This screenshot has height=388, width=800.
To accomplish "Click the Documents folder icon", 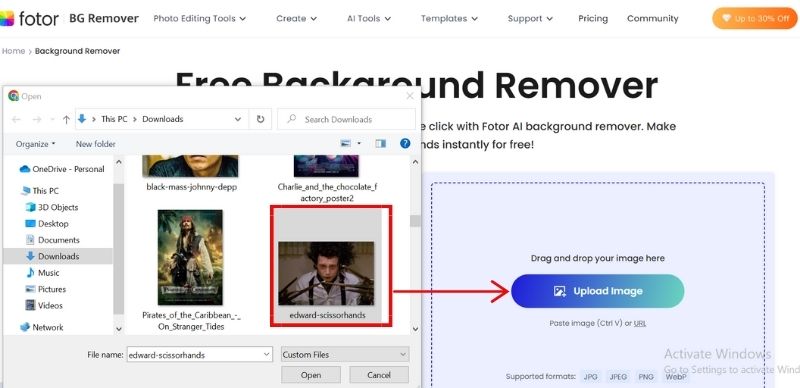I will (31, 240).
